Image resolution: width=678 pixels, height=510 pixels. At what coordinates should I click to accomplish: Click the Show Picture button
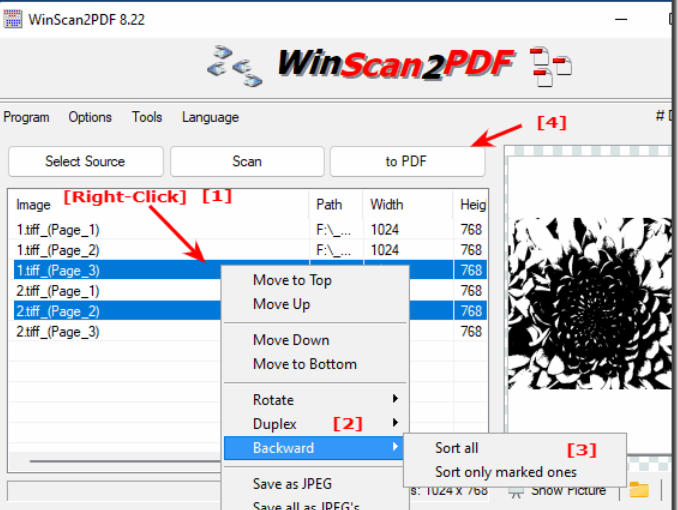(x=559, y=491)
